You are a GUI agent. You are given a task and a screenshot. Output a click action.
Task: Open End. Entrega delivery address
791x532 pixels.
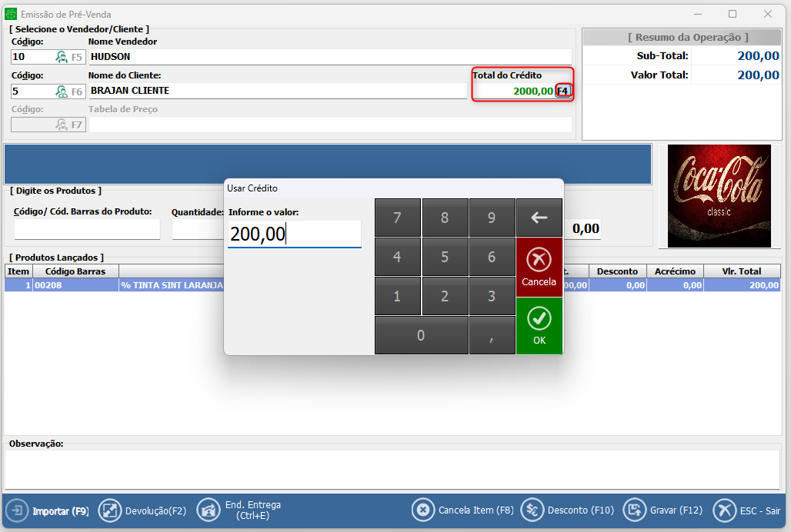coord(240,510)
